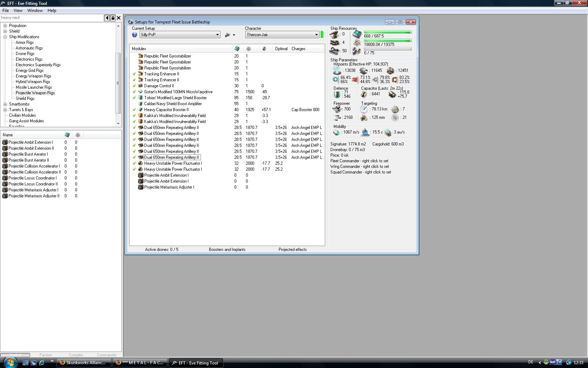Click the drone bandwidth progress bar

pos(388,49)
